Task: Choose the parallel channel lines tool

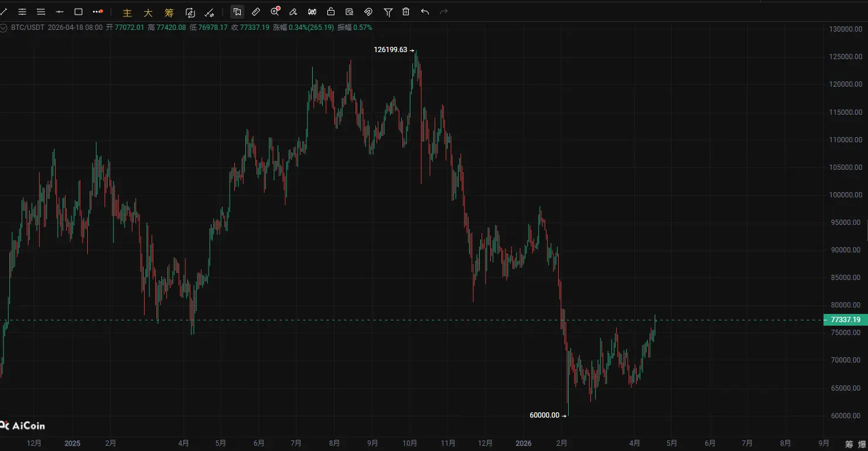Action: (x=22, y=12)
